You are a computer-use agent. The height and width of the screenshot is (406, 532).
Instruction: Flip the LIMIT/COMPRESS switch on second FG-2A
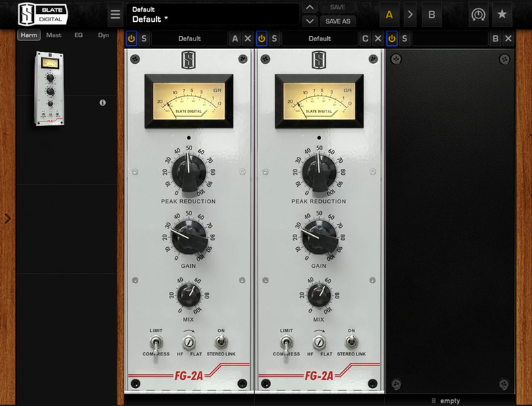pyautogui.click(x=286, y=343)
